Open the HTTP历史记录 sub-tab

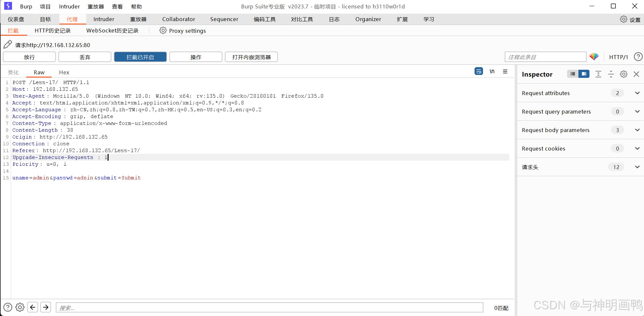53,30
